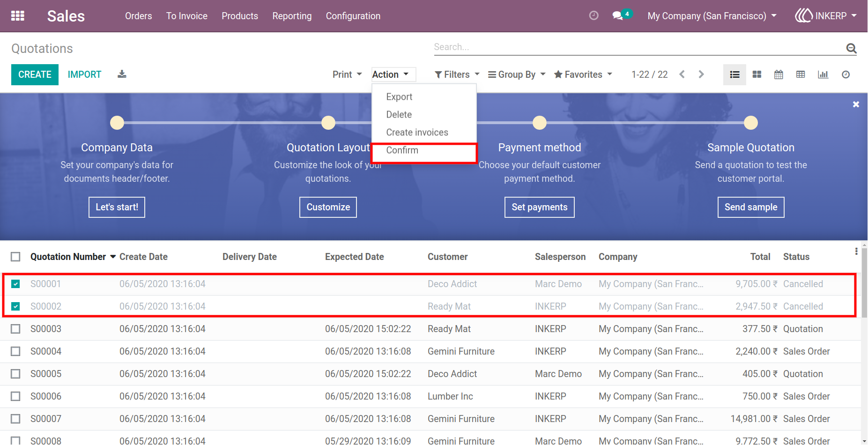Uncheck the S00001 row checkbox
Image resolution: width=868 pixels, height=445 pixels.
pyautogui.click(x=15, y=284)
